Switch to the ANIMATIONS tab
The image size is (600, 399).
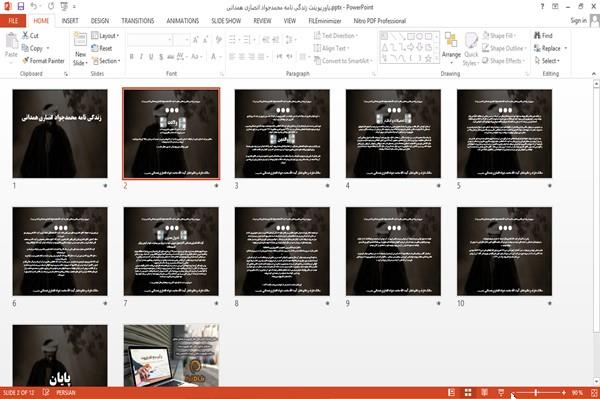[183, 21]
